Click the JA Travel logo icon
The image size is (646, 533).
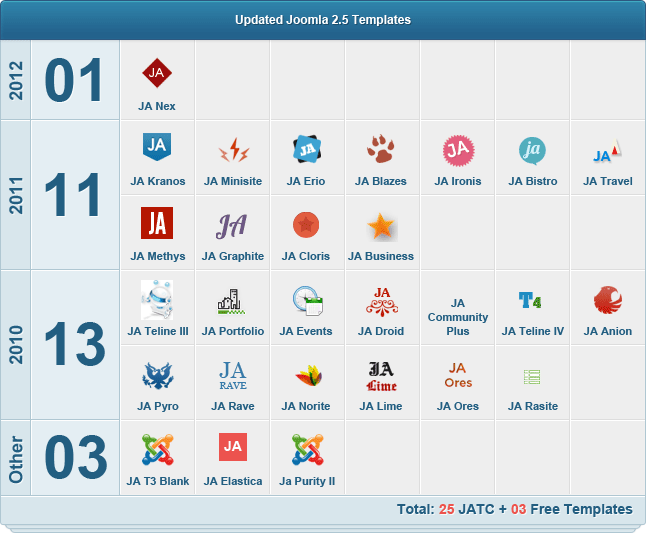(607, 151)
